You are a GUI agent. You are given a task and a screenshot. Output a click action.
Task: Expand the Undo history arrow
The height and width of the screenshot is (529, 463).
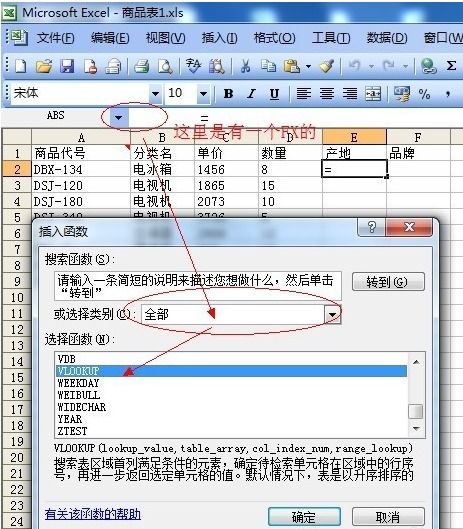[371, 66]
